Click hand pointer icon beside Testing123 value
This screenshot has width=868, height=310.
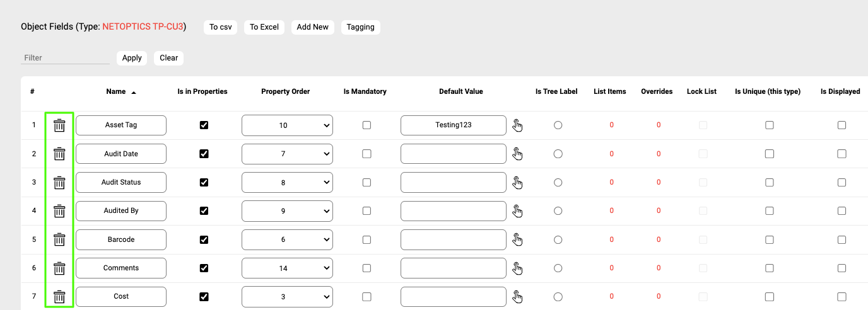pos(518,125)
